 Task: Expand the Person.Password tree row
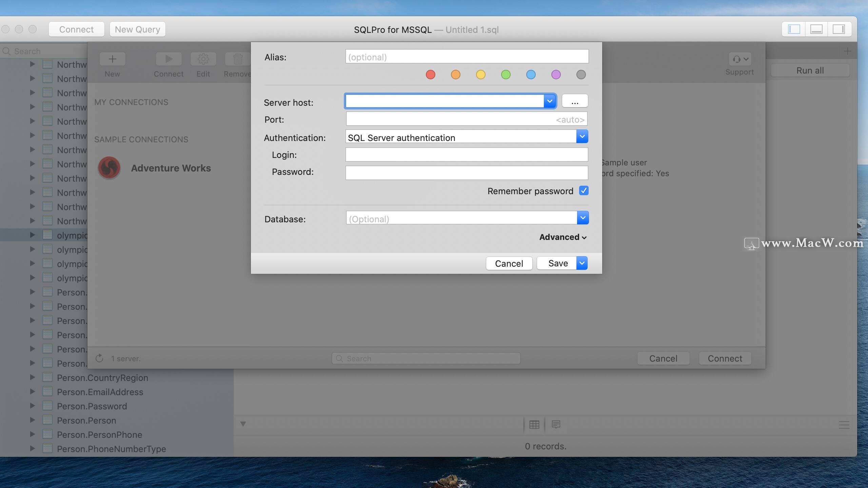pyautogui.click(x=33, y=406)
